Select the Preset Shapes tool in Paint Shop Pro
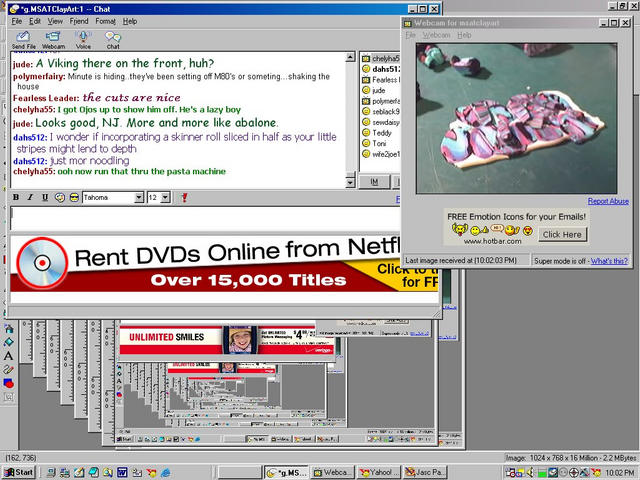This screenshot has width=640, height=480. pos(8,383)
